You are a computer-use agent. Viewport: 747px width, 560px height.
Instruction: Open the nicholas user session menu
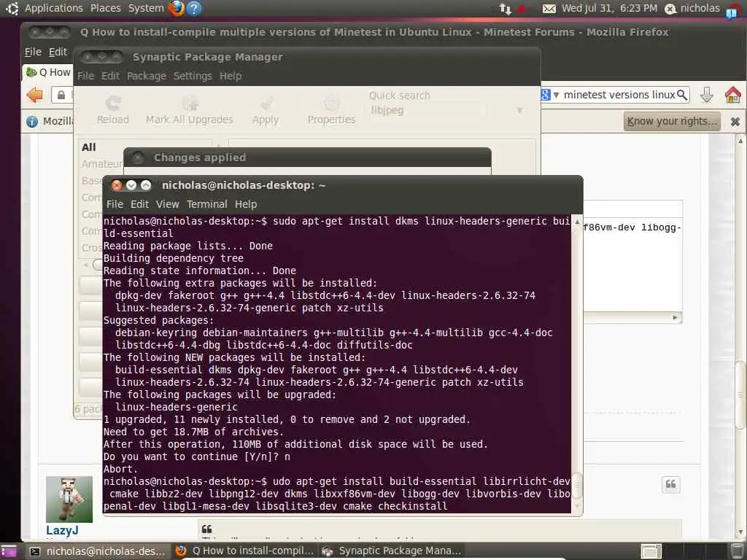(x=692, y=8)
